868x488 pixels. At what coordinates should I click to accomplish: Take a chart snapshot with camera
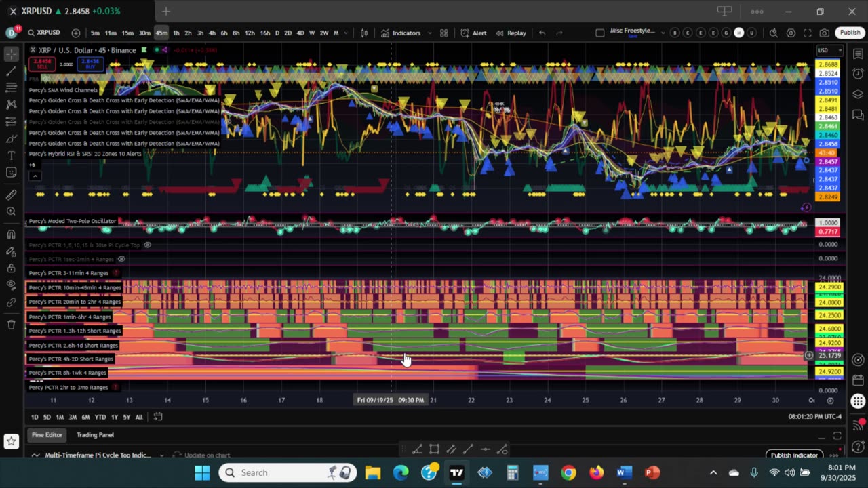pos(824,33)
